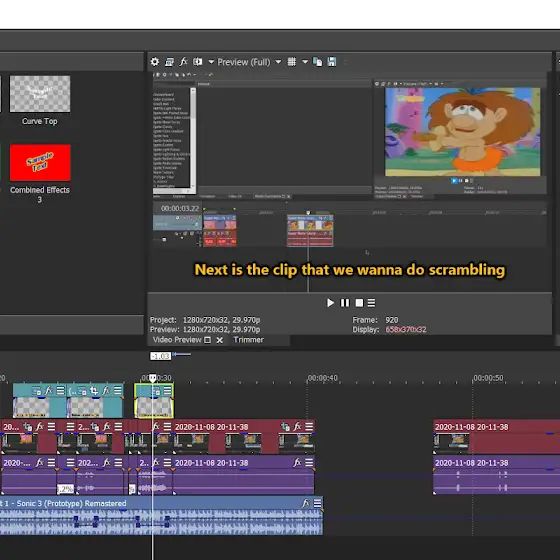Select the Sonic 3 (Prototype) Remastered audio clip
The width and height of the screenshot is (560, 560).
(x=161, y=515)
